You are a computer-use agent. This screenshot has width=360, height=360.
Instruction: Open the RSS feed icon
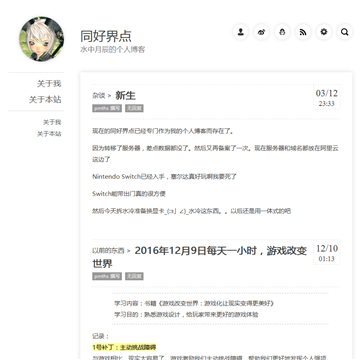click(303, 32)
